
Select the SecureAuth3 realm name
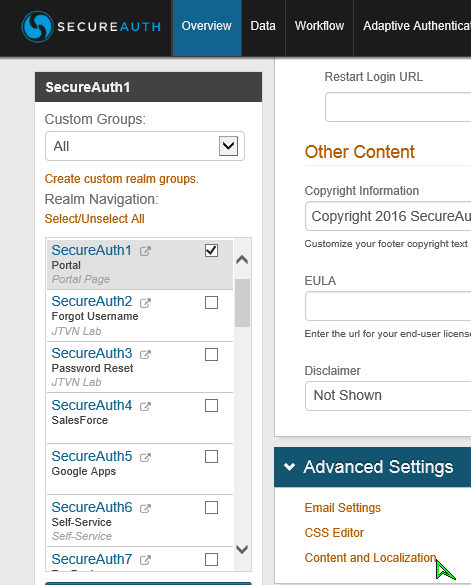[92, 353]
